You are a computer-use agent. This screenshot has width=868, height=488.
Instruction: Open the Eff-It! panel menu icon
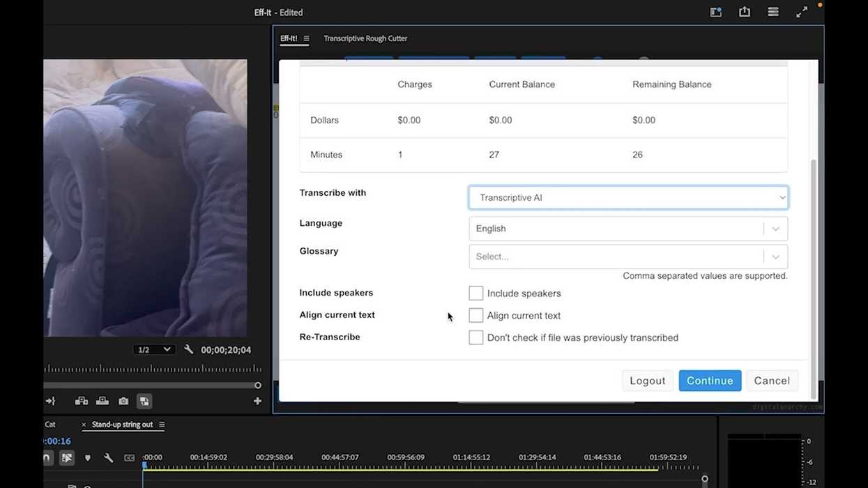pos(306,38)
